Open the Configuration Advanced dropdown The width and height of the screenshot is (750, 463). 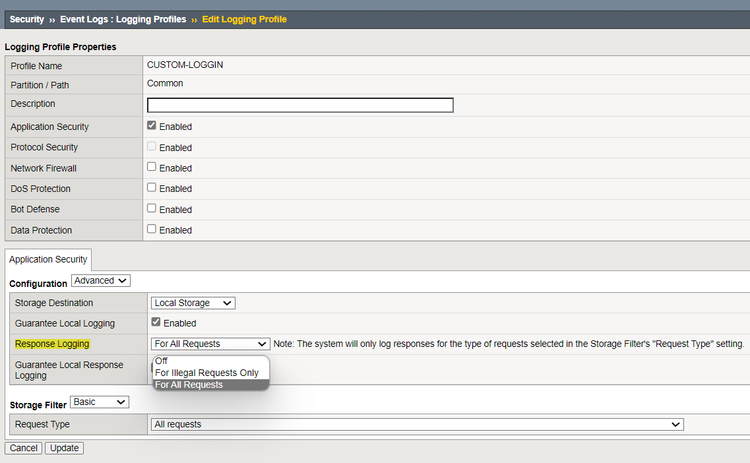pos(100,281)
